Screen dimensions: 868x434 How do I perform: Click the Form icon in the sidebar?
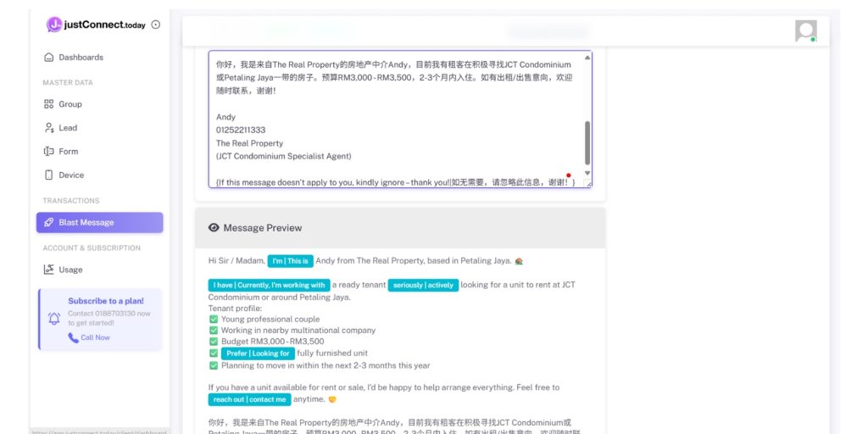[x=48, y=151]
